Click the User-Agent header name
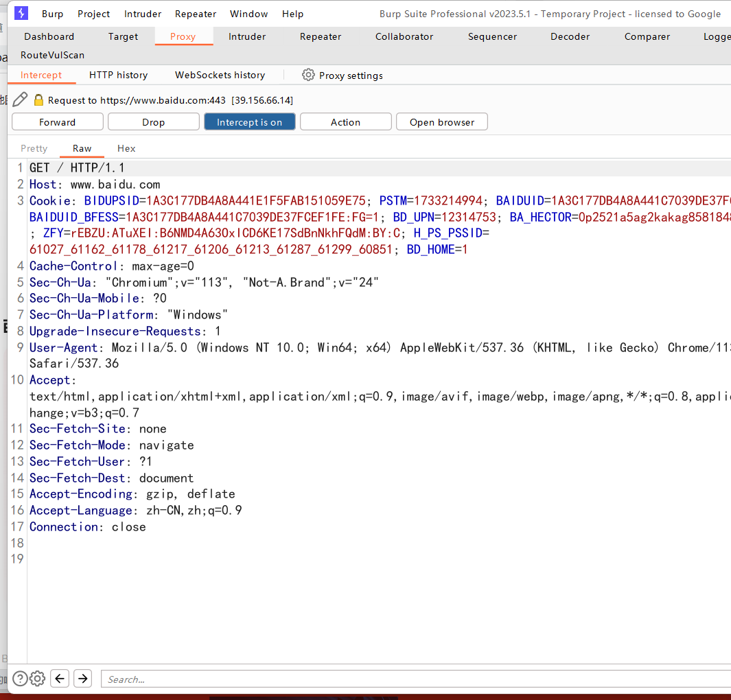This screenshot has width=731, height=700. (63, 348)
